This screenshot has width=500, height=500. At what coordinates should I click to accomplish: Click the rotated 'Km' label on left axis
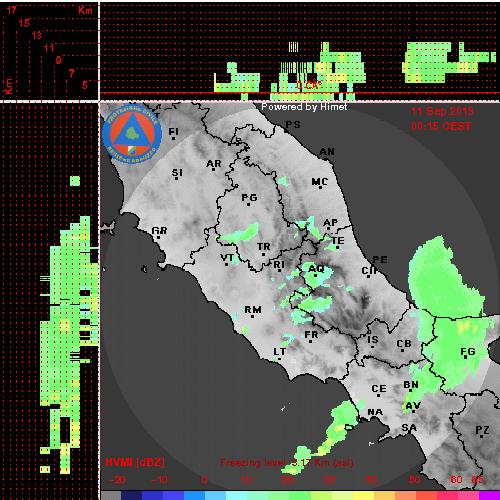point(8,86)
